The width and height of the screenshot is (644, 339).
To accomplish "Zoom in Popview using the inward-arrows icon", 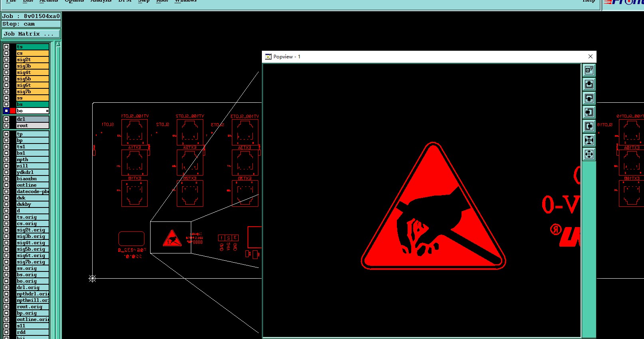I will 589,140.
